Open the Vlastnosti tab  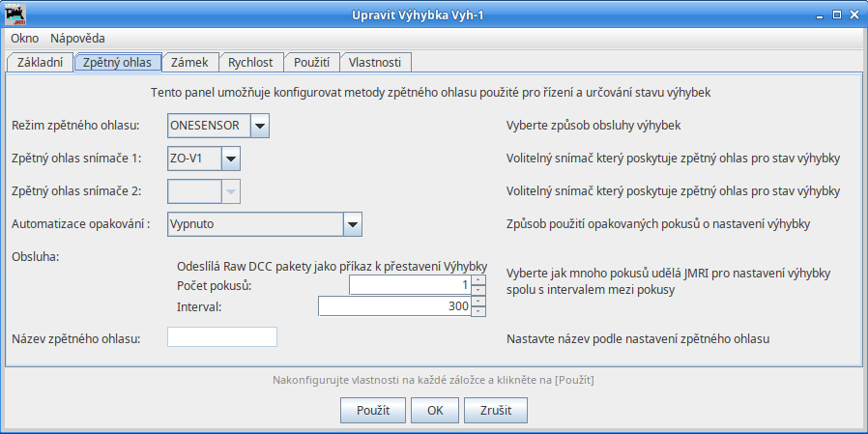(377, 62)
